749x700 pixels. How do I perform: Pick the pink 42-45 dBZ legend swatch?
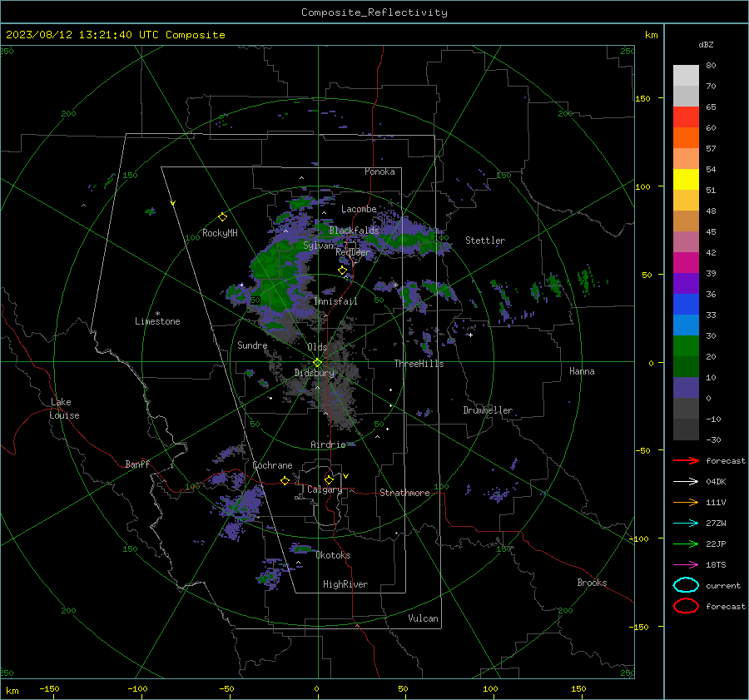[686, 241]
